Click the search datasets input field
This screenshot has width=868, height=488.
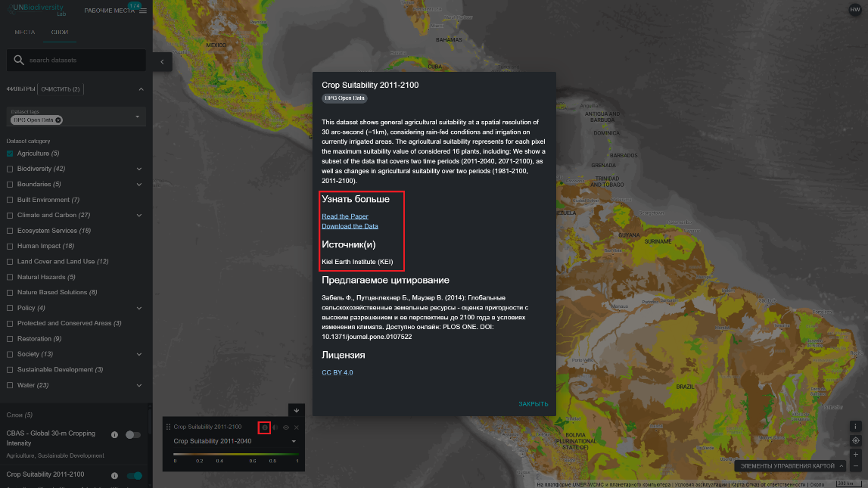coord(83,61)
